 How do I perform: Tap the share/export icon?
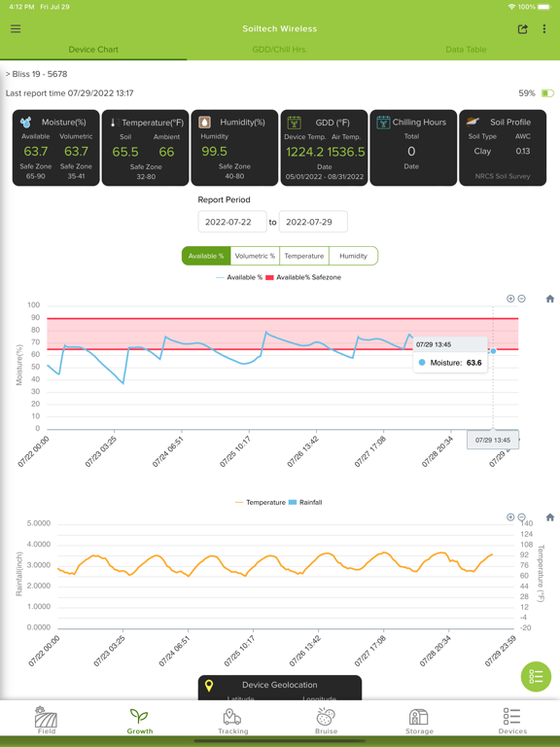(x=522, y=29)
